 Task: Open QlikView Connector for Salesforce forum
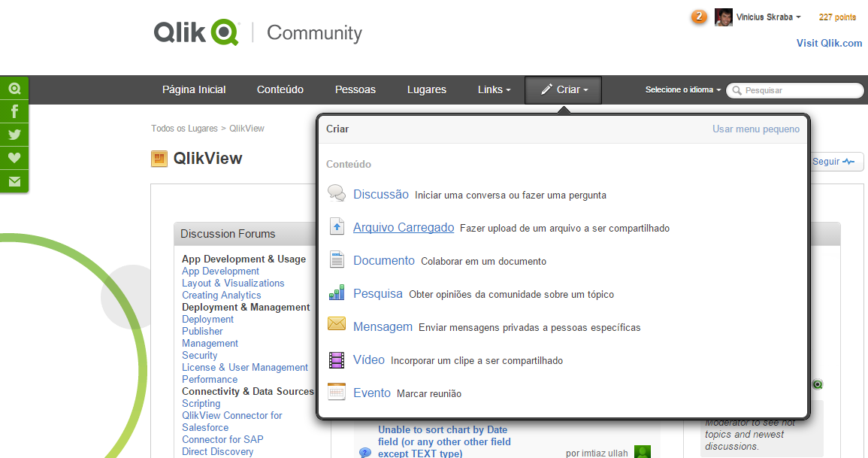point(232,421)
